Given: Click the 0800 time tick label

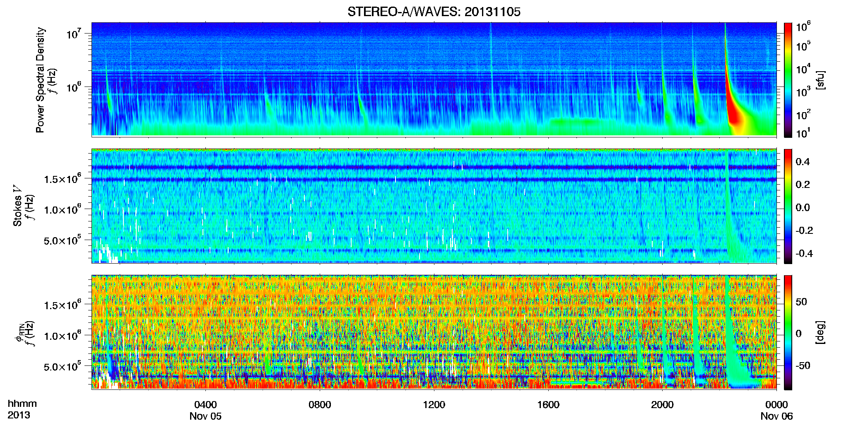Looking at the screenshot, I should 320,404.
